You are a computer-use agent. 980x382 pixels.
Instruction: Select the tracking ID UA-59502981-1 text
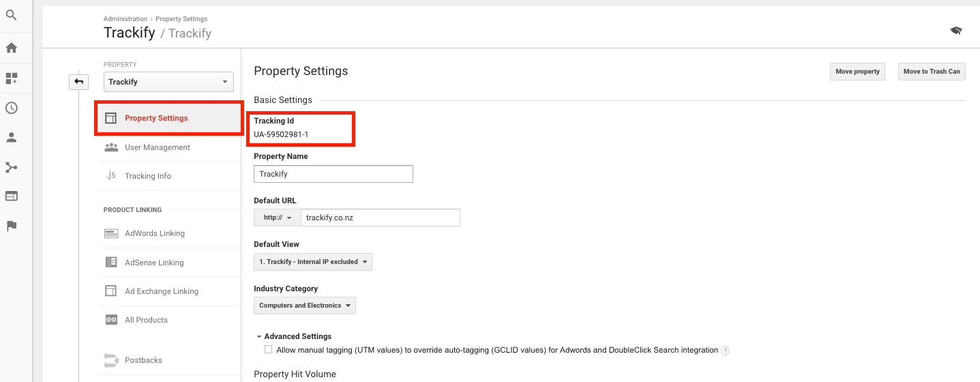coord(281,134)
